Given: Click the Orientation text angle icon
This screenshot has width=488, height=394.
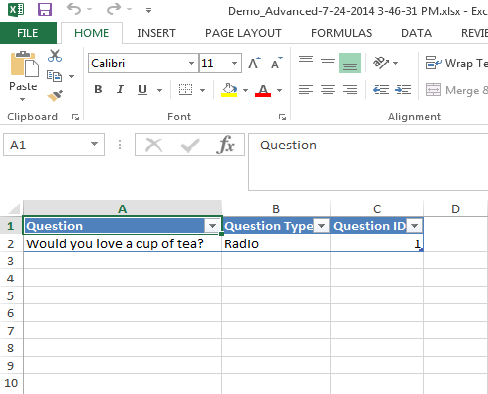Looking at the screenshot, I should [x=381, y=62].
